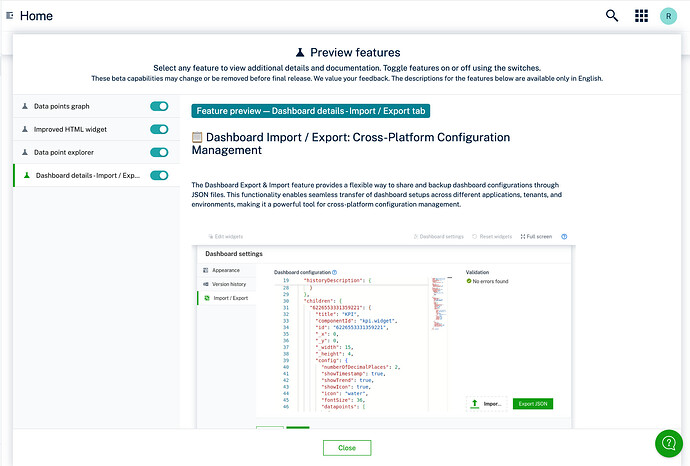Open the green help chat icon
Image resolution: width=690 pixels, height=466 pixels.
pyautogui.click(x=668, y=443)
